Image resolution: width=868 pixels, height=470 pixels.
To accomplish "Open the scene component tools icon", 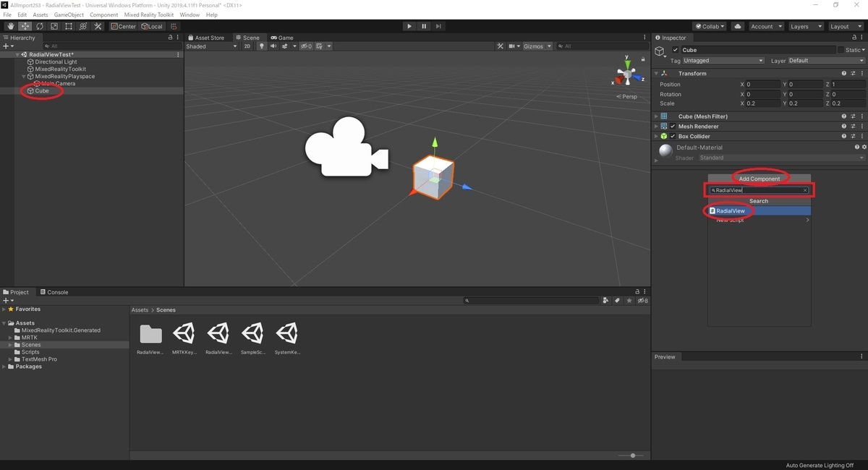I will pos(500,46).
